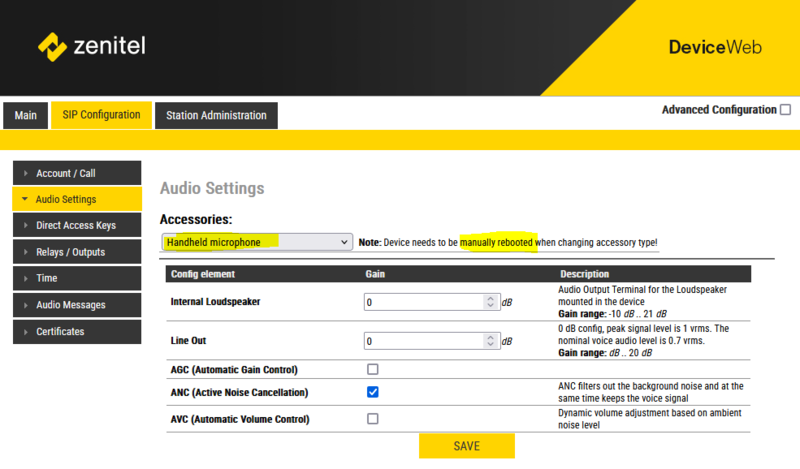Enable AGC Automatic Gain Control checkbox
This screenshot has height=469, width=800.
coord(373,369)
